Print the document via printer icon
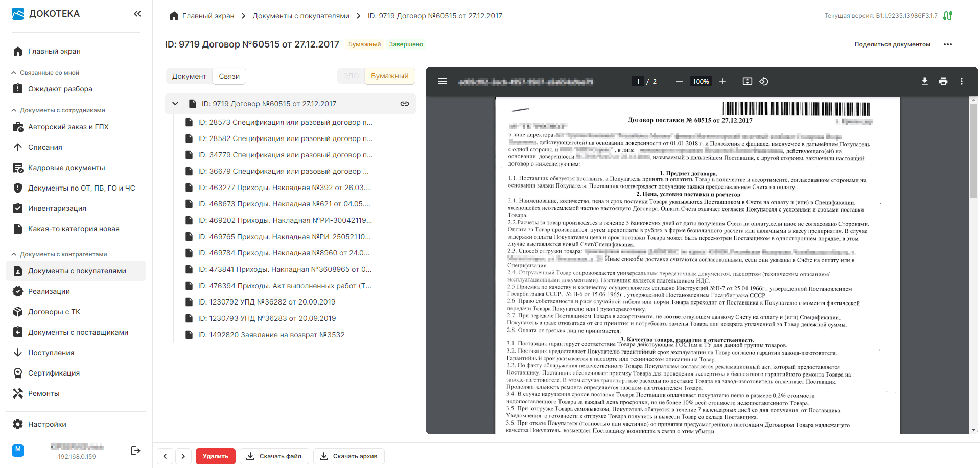Viewport: 980px width, 468px height. click(x=943, y=81)
